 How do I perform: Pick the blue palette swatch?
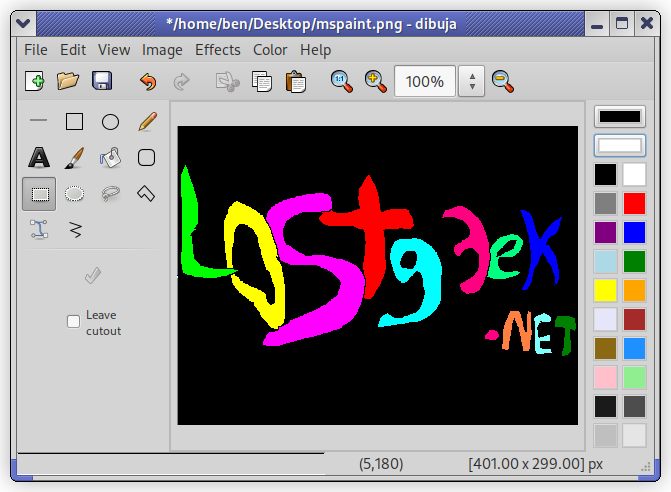(x=634, y=232)
